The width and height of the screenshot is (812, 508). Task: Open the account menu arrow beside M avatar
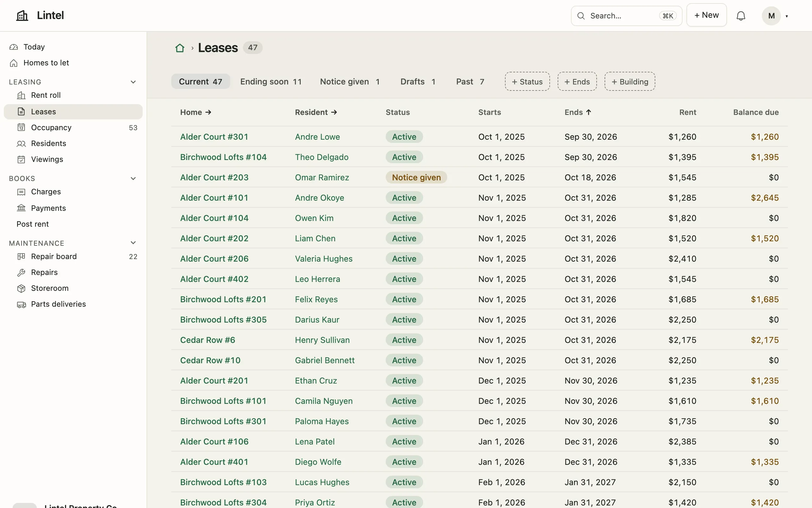point(787,16)
